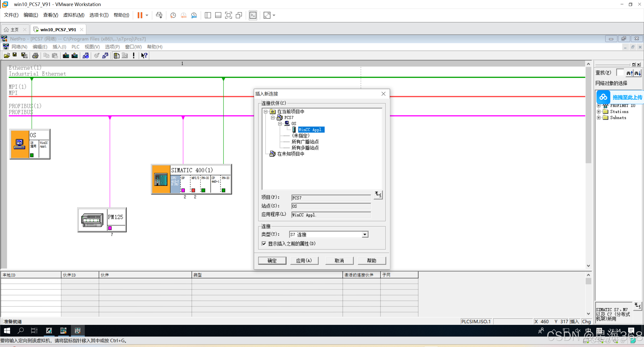Screen dimensions: 644x347
Task: Open the 插入(I) menu
Action: point(59,47)
